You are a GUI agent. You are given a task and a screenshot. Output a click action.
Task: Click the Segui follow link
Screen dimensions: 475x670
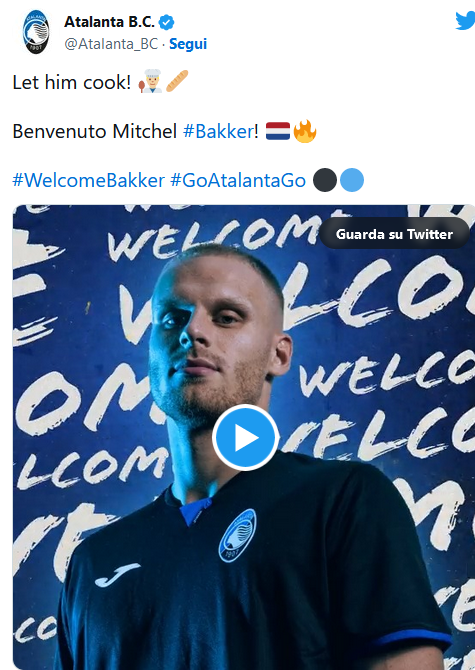(x=188, y=44)
